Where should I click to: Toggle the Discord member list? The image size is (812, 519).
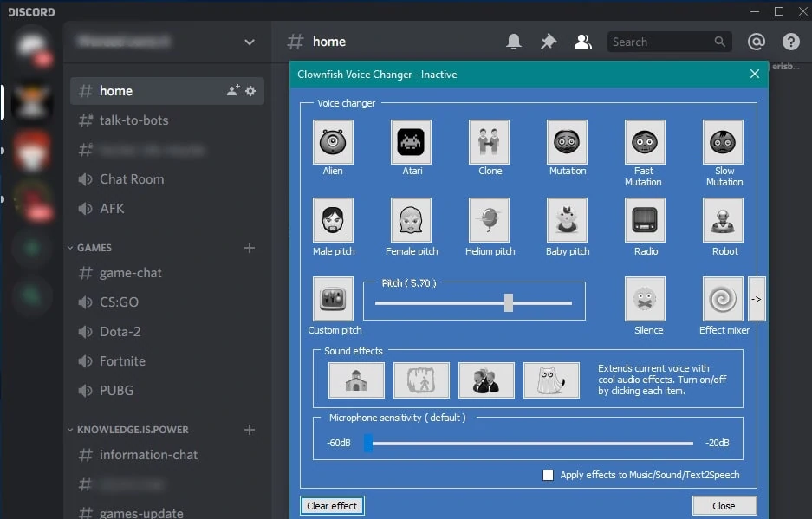583,42
